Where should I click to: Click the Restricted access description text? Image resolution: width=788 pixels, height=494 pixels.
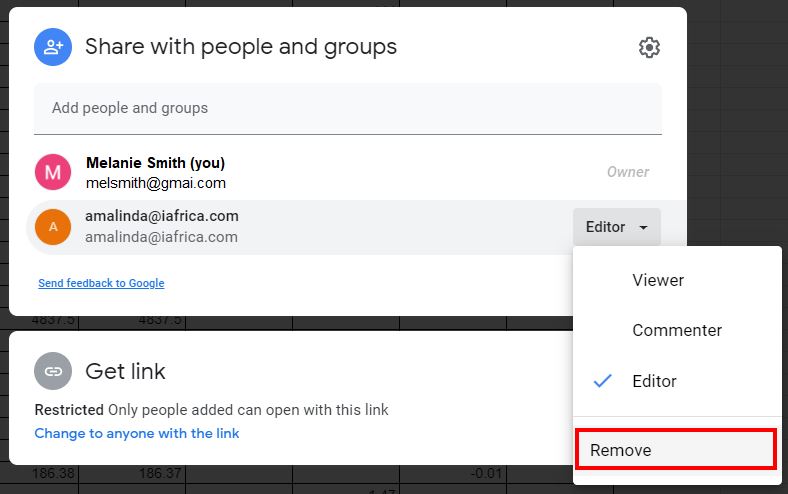coord(211,410)
